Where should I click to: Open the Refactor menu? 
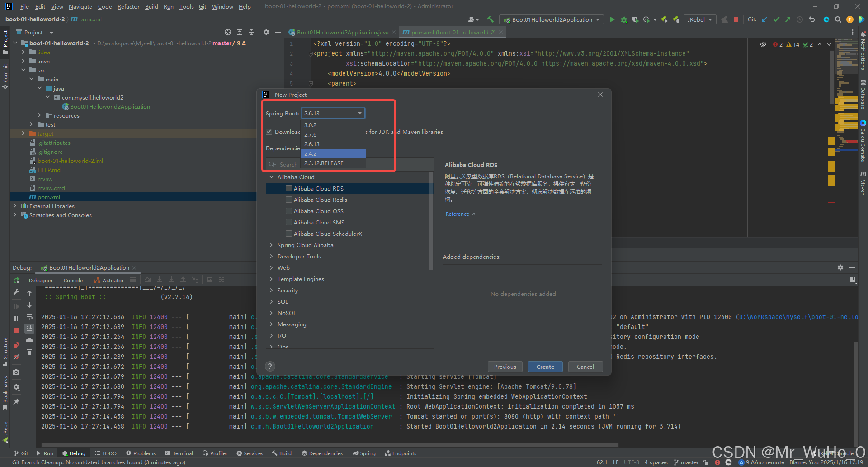click(x=128, y=6)
